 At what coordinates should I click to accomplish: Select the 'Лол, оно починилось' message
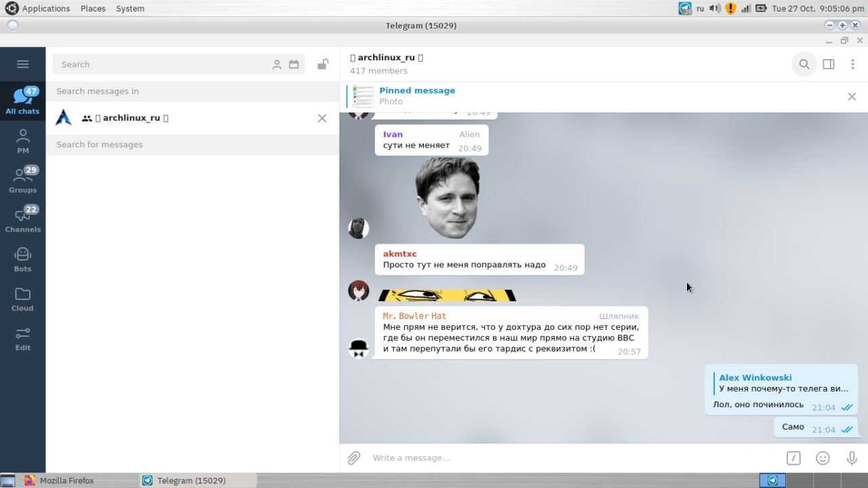coord(781,390)
